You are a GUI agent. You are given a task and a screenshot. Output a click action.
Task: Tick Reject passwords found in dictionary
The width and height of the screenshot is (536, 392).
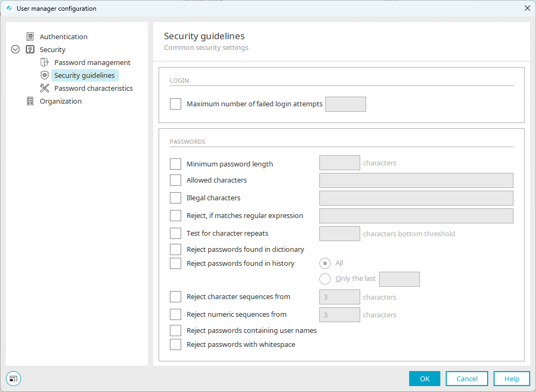[175, 249]
